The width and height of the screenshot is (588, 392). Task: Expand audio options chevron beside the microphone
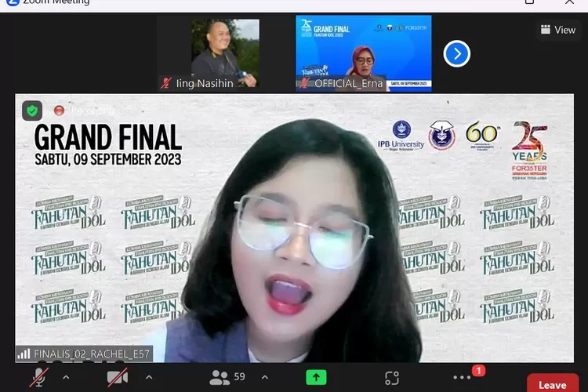66,377
